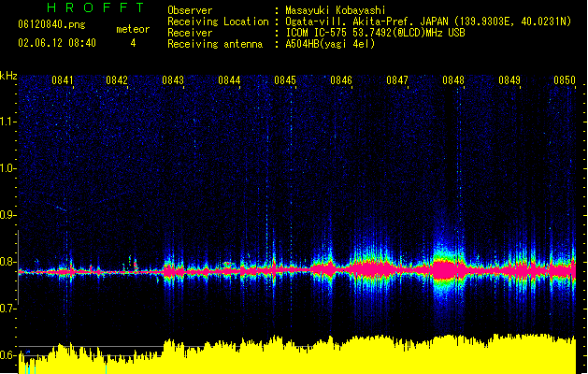Click the 0844 time marker

pyautogui.click(x=229, y=80)
